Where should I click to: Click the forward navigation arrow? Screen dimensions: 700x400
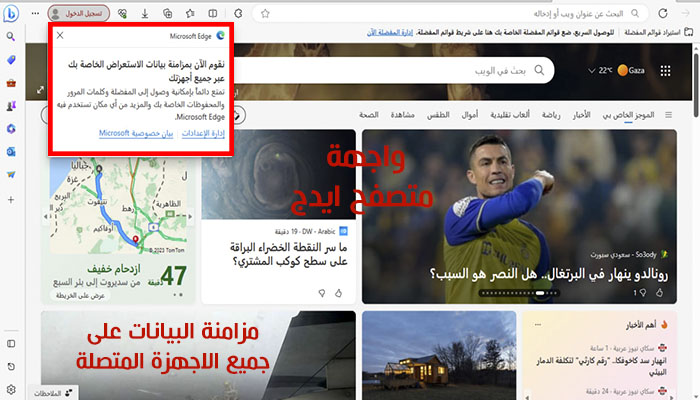[686, 13]
